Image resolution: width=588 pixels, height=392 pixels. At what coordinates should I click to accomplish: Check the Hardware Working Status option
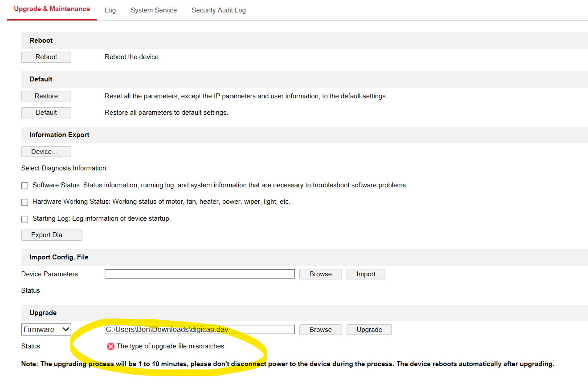coord(25,202)
